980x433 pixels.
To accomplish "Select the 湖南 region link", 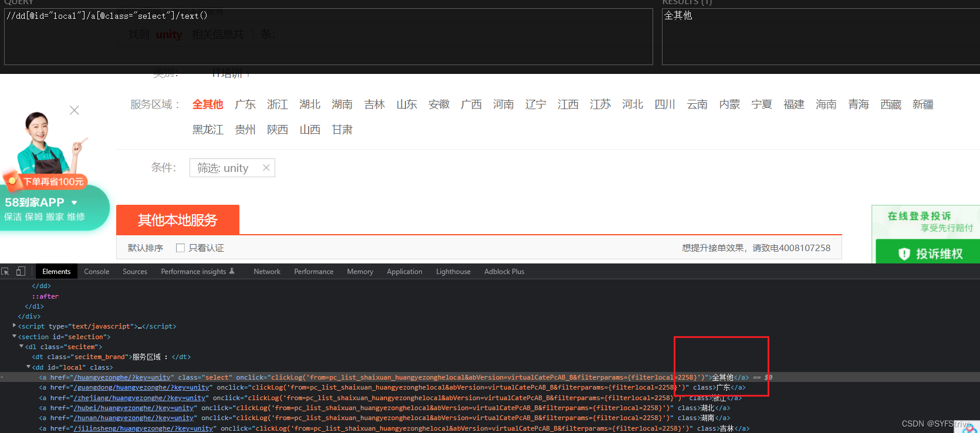I will point(342,104).
